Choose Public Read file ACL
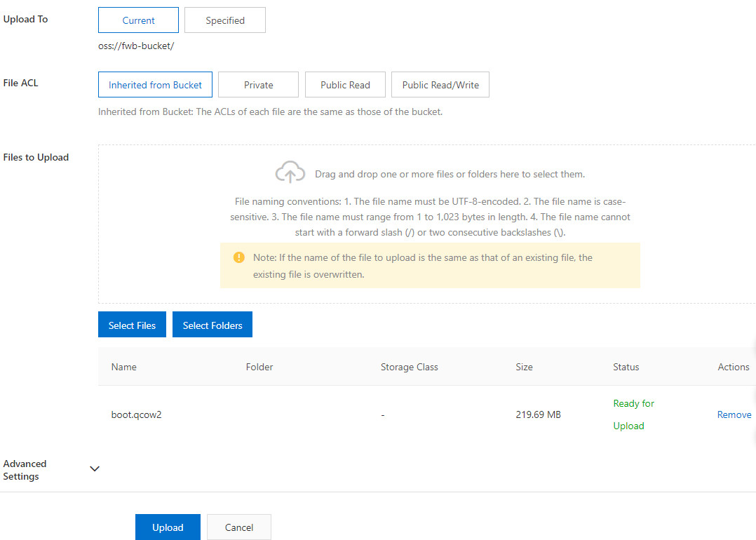Viewport: 756px width, 540px height. point(345,84)
